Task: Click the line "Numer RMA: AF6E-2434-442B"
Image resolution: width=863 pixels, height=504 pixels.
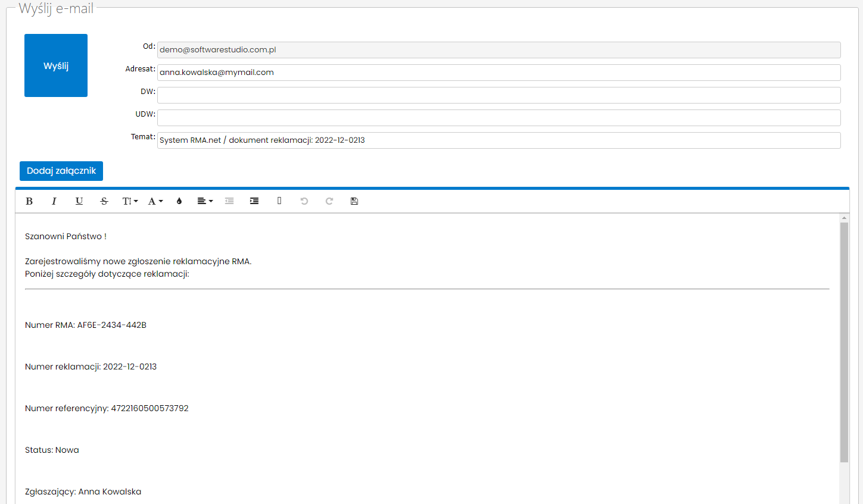Action: click(x=86, y=325)
